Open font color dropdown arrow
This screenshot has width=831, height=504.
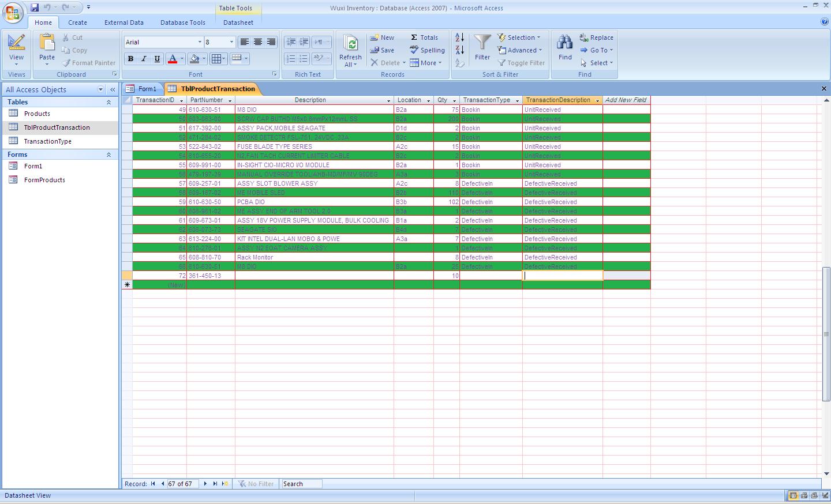pos(182,59)
